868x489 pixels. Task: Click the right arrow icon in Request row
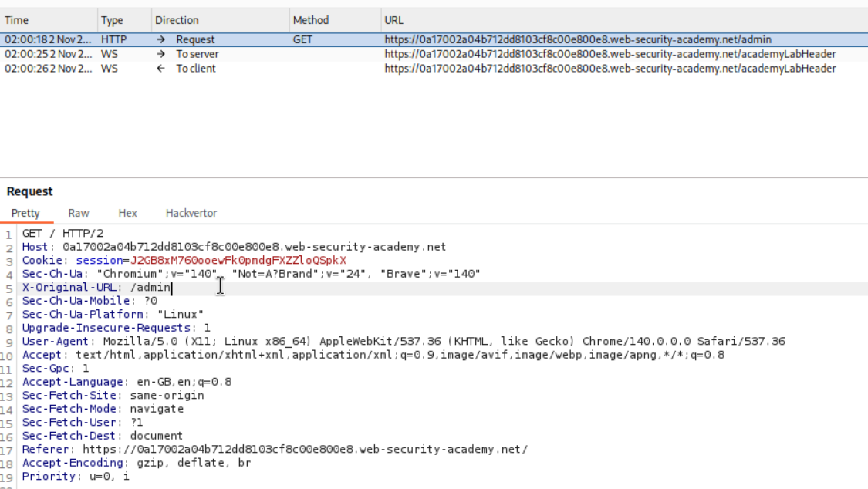coord(160,39)
